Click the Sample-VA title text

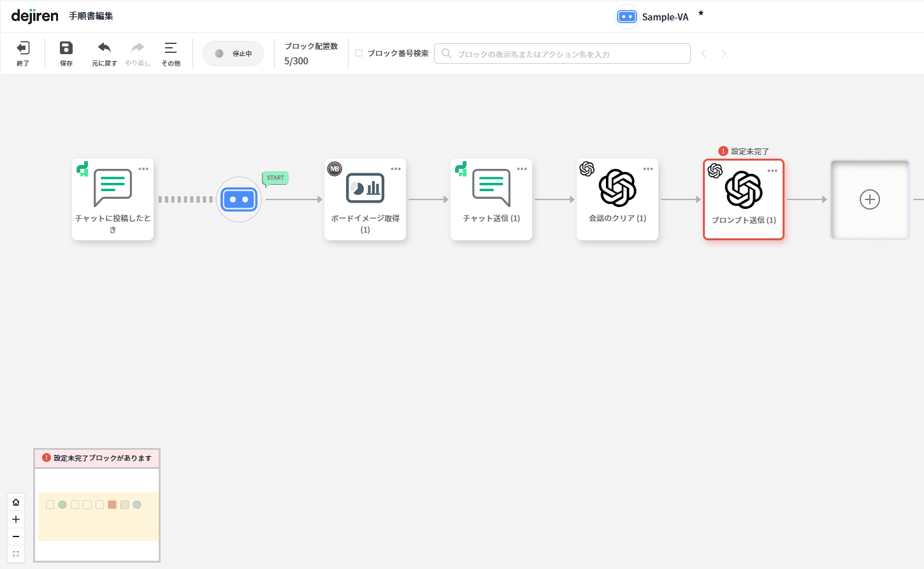tap(665, 17)
